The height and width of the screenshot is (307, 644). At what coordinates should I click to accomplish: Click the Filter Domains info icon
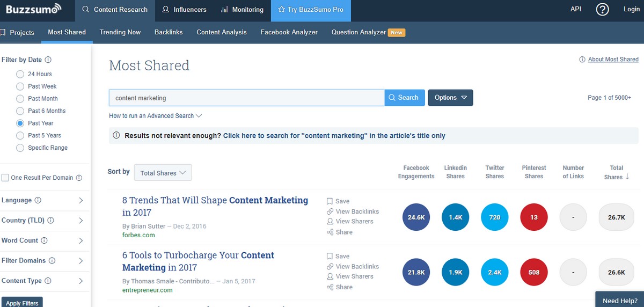52,261
